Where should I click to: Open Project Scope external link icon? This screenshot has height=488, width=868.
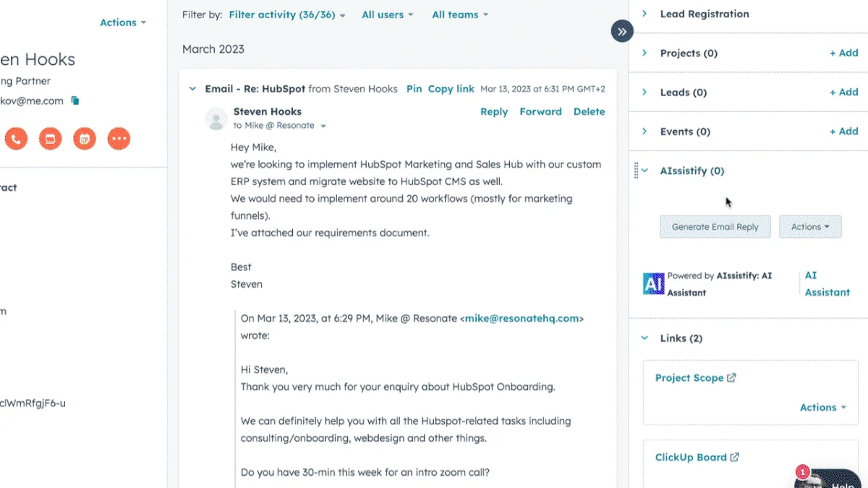coord(731,378)
